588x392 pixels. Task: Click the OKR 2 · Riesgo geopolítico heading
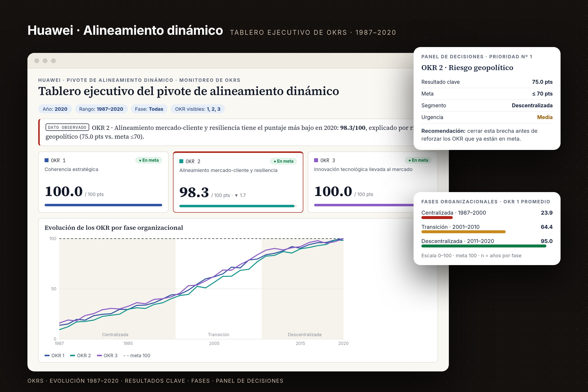point(467,68)
